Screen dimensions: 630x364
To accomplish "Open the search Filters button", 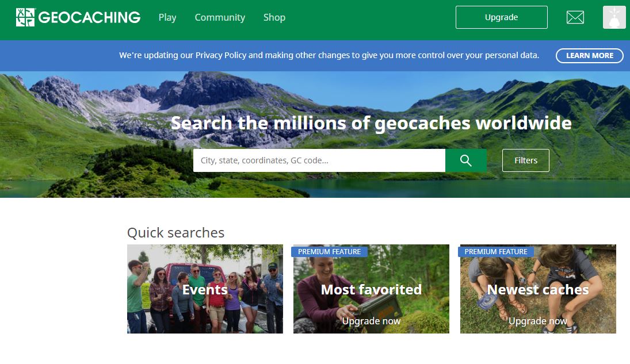I will click(x=525, y=160).
